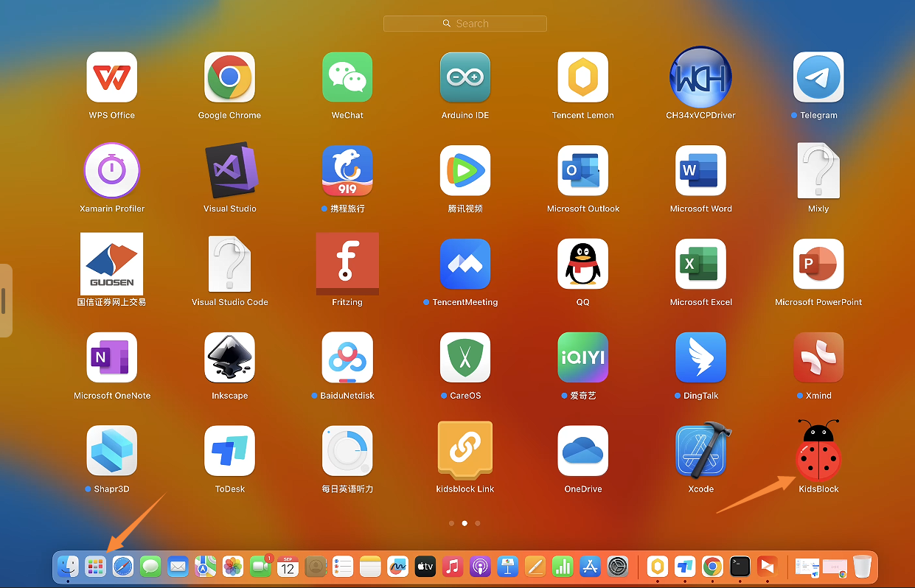Open Tencent Lemon from the Launchpad grid
Viewport: 915px width, 588px height.
pos(583,77)
